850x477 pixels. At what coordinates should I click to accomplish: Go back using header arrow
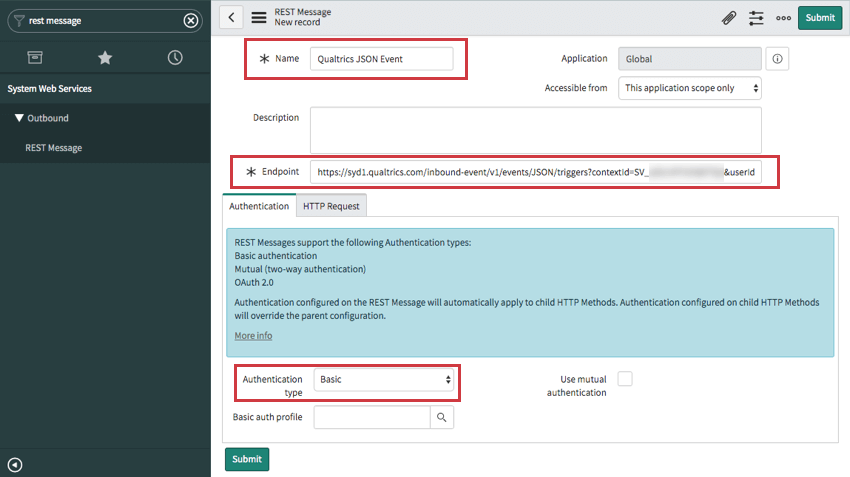click(231, 17)
